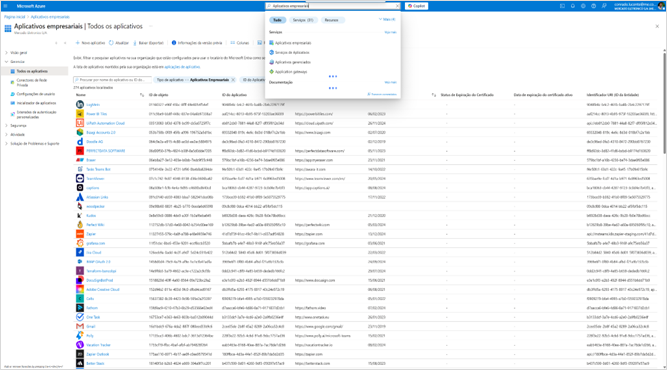Click the DocuSign app icon
This screenshot has height=370, width=667.
[80, 280]
